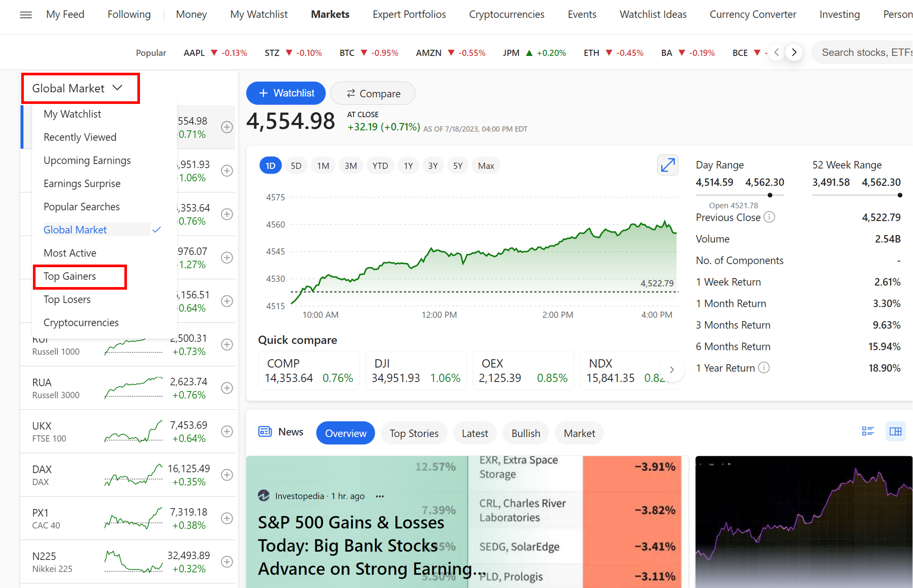The height and width of the screenshot is (588, 913).
Task: Expand the chart to fullscreen view
Action: coord(668,165)
